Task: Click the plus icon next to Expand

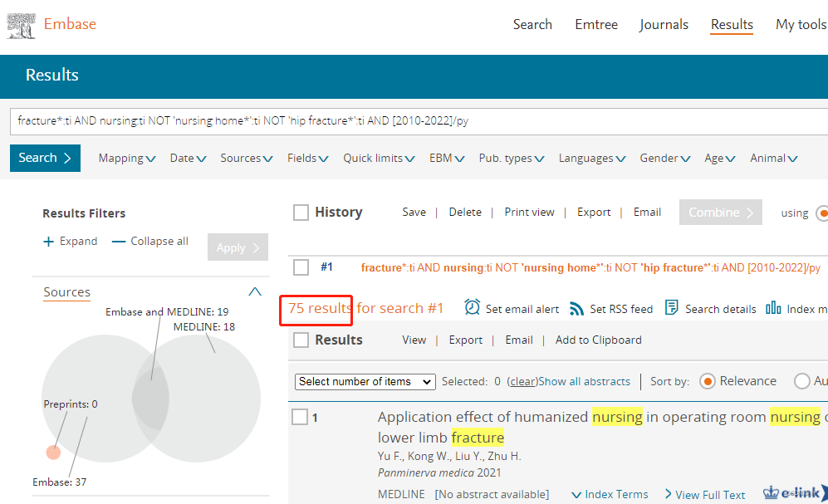Action: (x=48, y=242)
